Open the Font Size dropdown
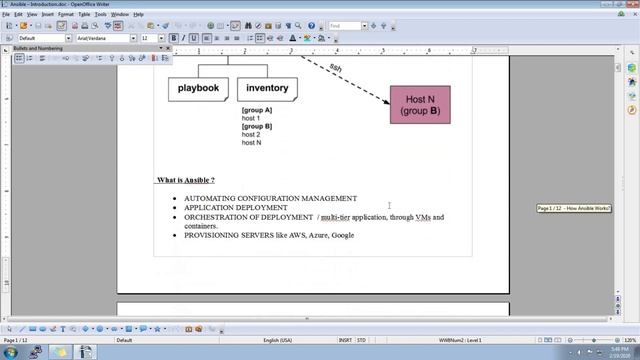Image resolution: width=640 pixels, height=360 pixels. click(161, 38)
